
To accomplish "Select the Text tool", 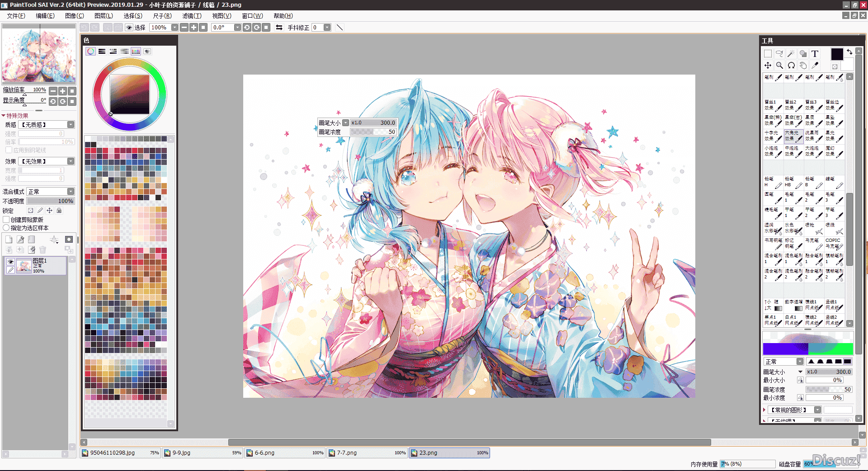I will 815,54.
